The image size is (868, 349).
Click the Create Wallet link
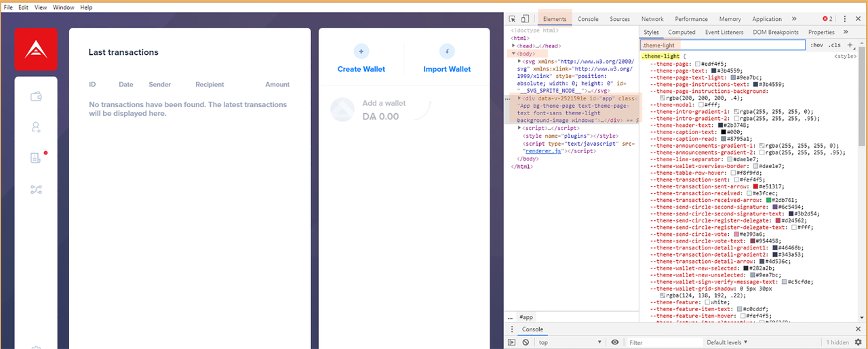click(361, 69)
